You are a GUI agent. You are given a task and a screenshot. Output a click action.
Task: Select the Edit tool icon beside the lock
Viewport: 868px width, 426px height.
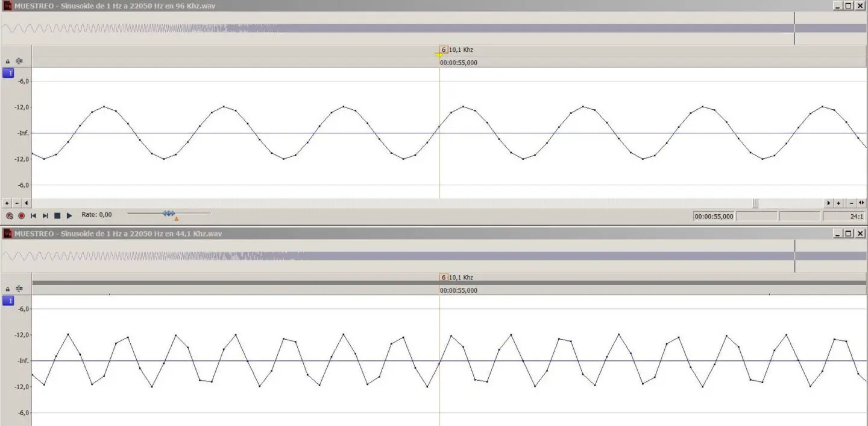point(19,60)
